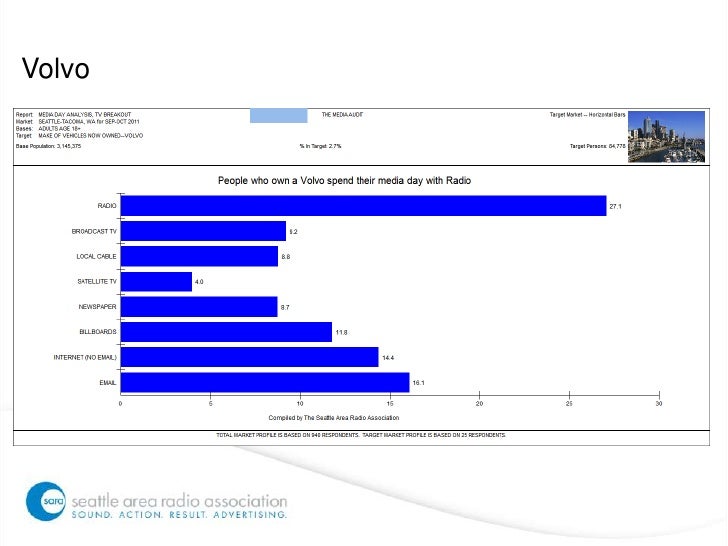728x546 pixels.
Task: Click the EMAIL axis label
Action: click(108, 383)
